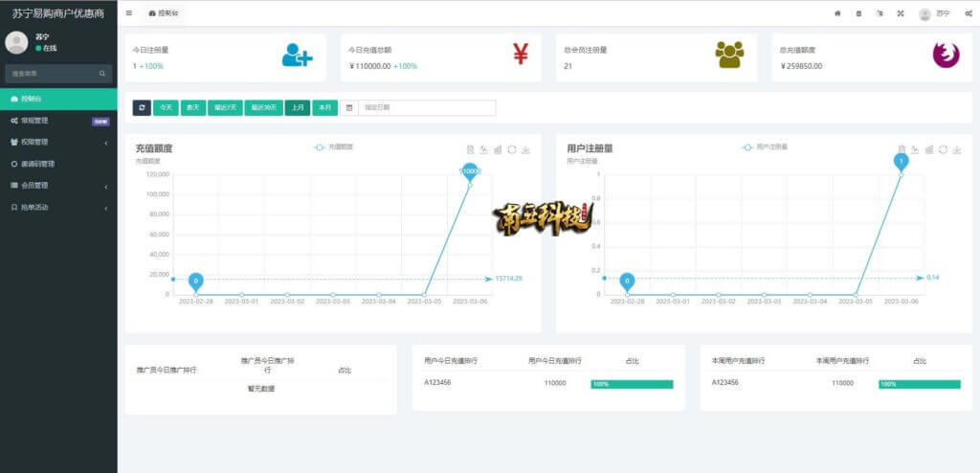This screenshot has height=473, width=980.
Task: Switch to the 控制台 tab in top bar
Action: click(x=163, y=13)
